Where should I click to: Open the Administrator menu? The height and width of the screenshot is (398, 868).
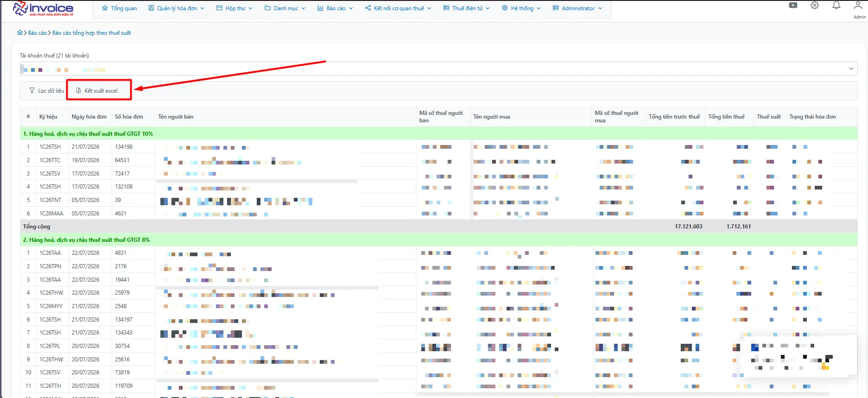(577, 8)
